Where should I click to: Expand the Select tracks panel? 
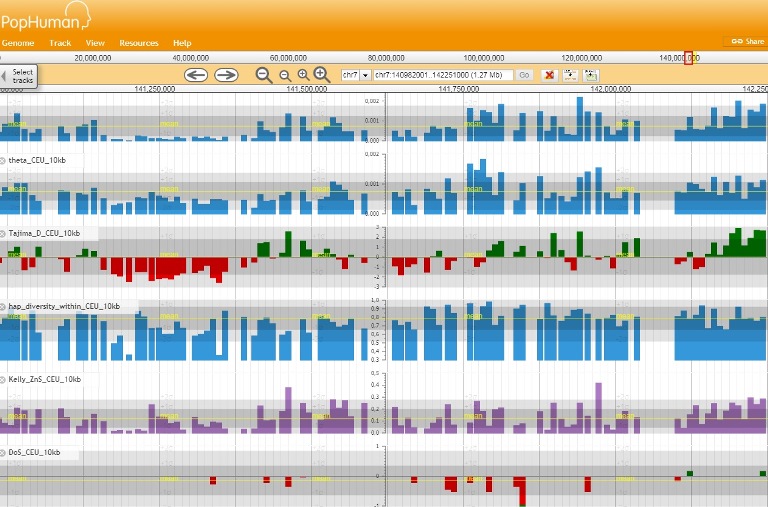point(20,76)
